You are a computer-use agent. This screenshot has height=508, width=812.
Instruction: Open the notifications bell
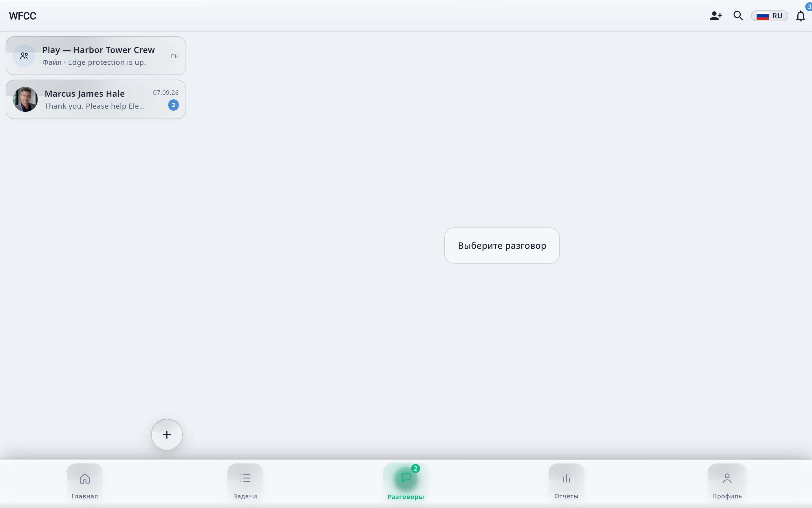click(801, 16)
